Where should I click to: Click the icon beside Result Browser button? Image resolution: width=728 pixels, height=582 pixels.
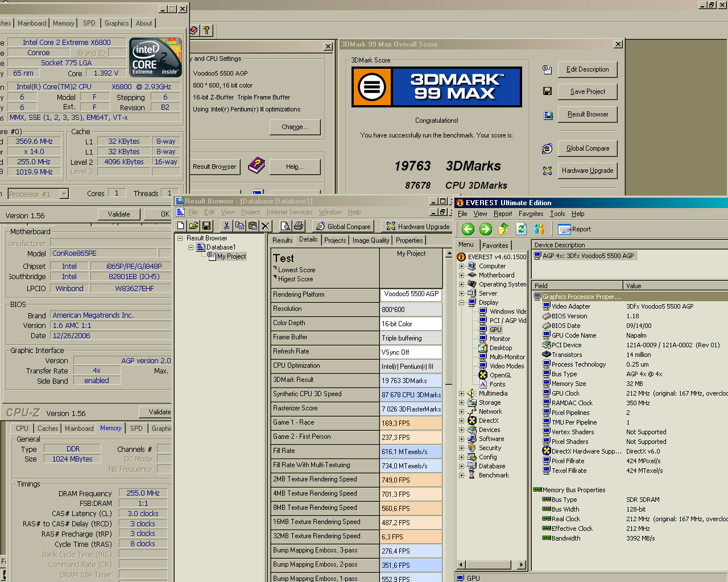pos(548,115)
